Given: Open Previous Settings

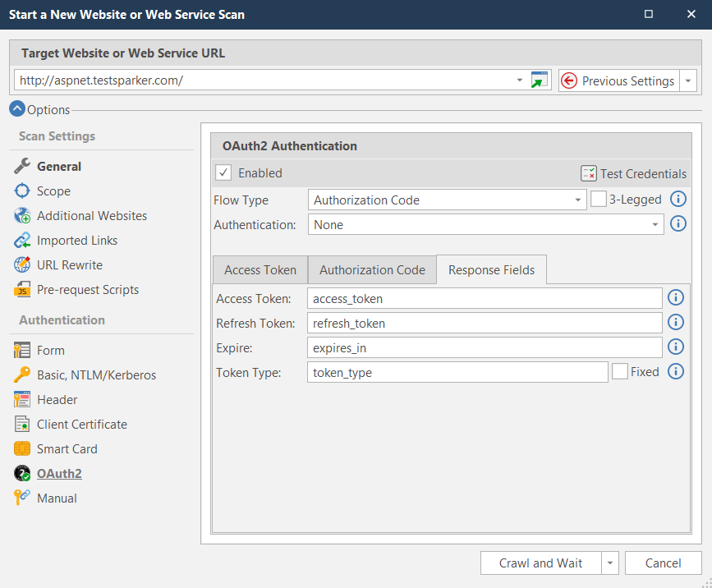Looking at the screenshot, I should (x=626, y=80).
